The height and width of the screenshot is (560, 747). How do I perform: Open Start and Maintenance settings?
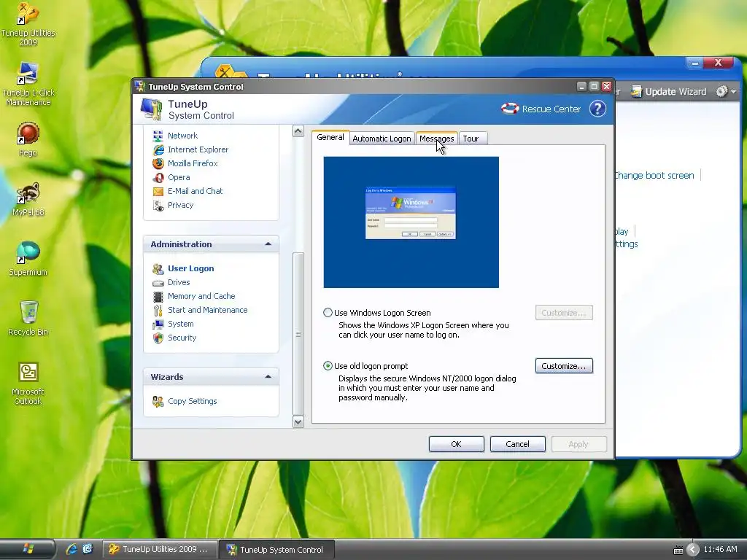[x=208, y=310]
